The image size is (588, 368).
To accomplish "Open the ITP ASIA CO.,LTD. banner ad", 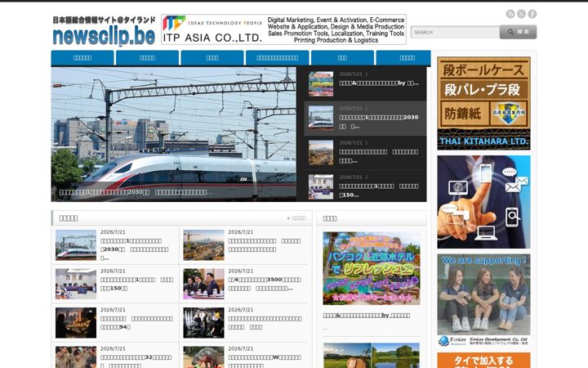I will 283,29.
